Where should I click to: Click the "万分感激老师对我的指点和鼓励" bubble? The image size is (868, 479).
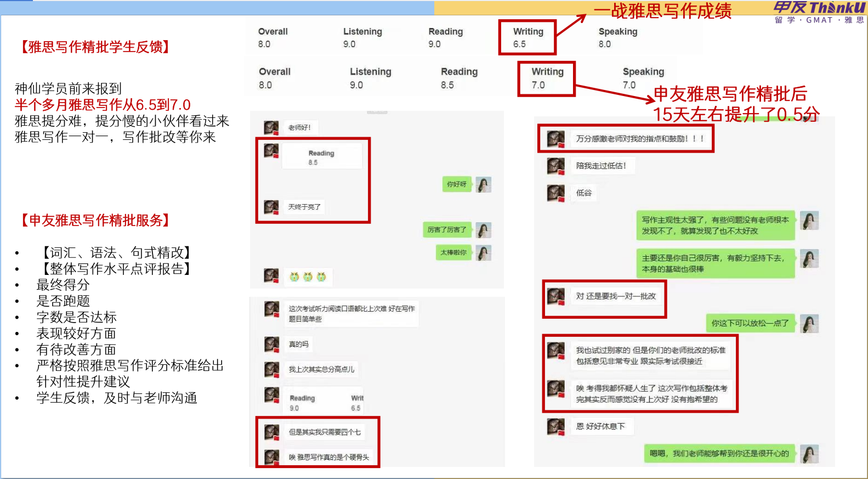coord(640,139)
